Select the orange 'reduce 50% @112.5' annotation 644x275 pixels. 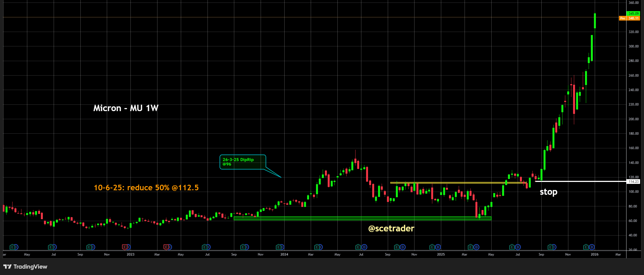[146, 188]
